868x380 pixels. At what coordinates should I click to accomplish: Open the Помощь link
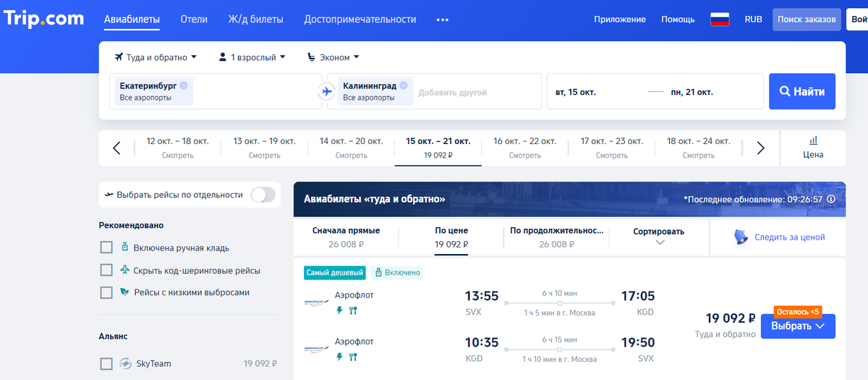pos(678,20)
